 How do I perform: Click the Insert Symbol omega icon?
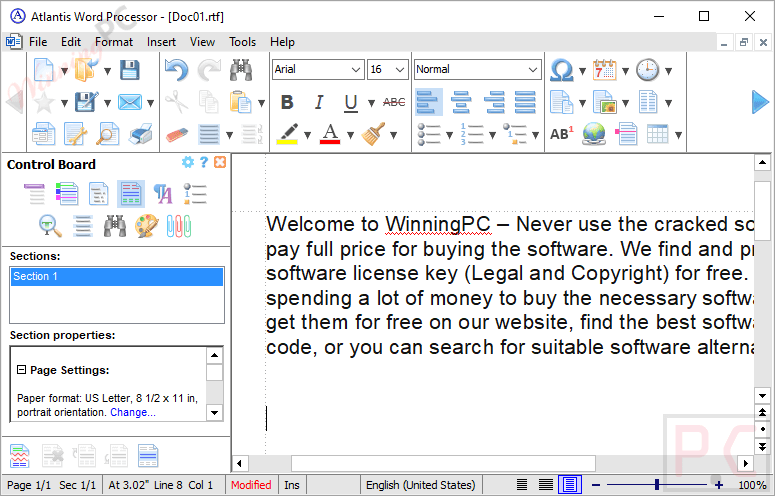(x=562, y=70)
